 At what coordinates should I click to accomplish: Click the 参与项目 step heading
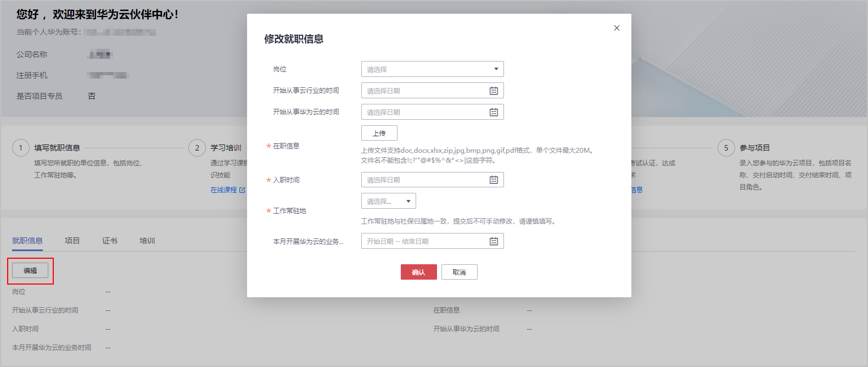point(754,148)
